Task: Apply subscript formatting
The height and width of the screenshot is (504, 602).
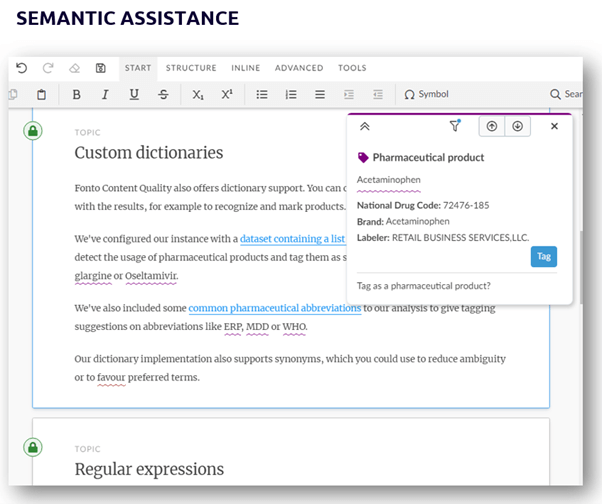Action: (x=198, y=94)
